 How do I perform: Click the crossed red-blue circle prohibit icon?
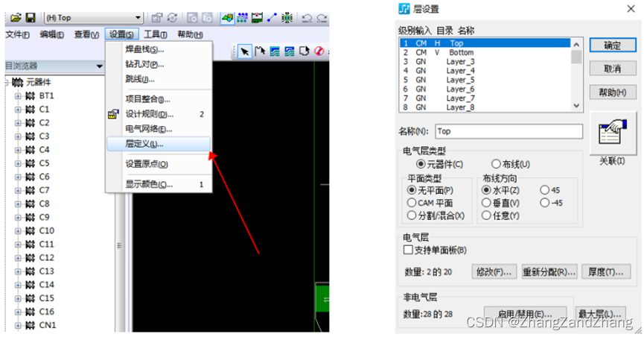click(x=319, y=51)
